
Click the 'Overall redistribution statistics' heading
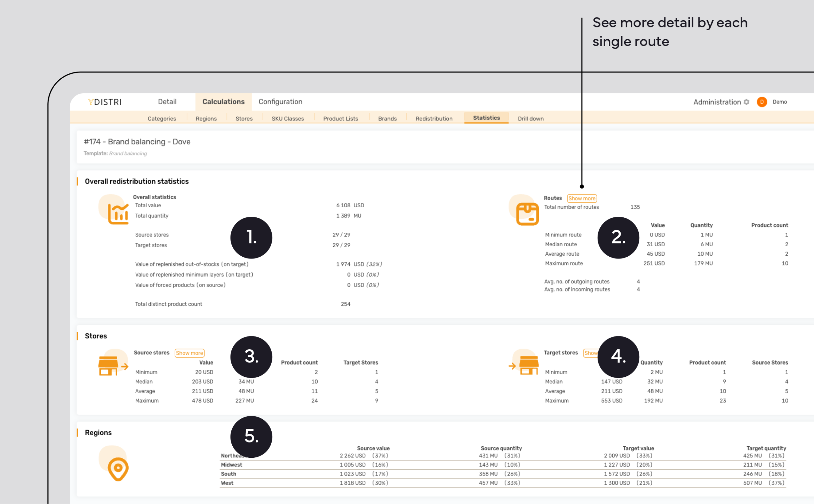[137, 181]
